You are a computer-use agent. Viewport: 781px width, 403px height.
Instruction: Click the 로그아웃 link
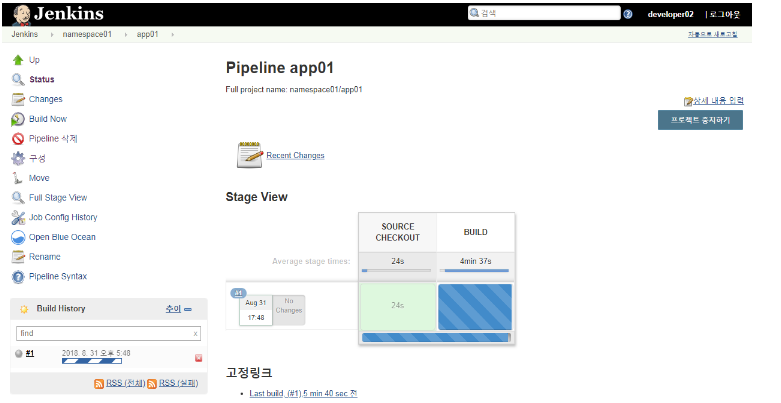[x=725, y=14]
